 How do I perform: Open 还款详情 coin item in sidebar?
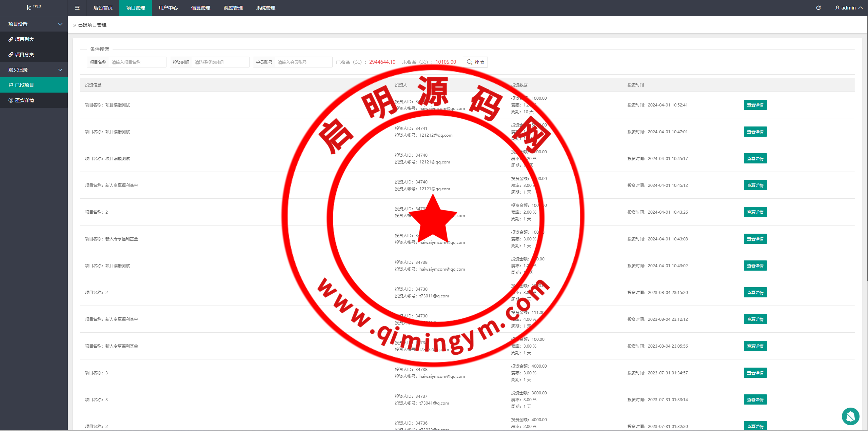pyautogui.click(x=24, y=100)
